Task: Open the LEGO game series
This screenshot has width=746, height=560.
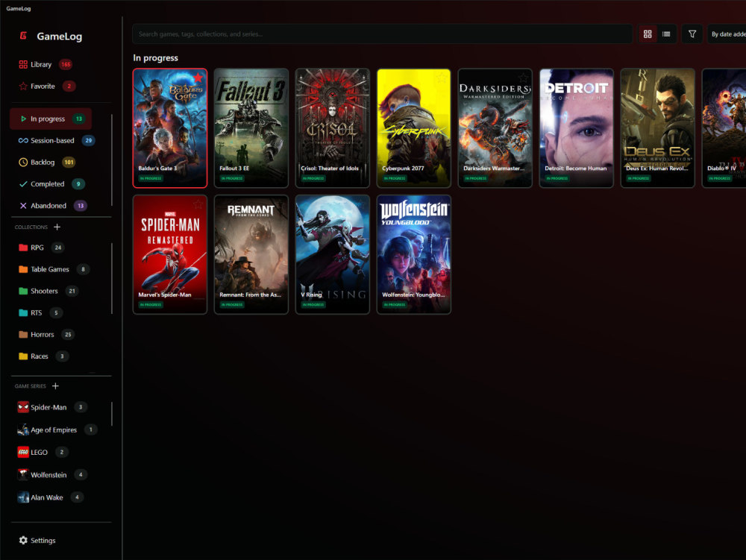Action: 43,452
